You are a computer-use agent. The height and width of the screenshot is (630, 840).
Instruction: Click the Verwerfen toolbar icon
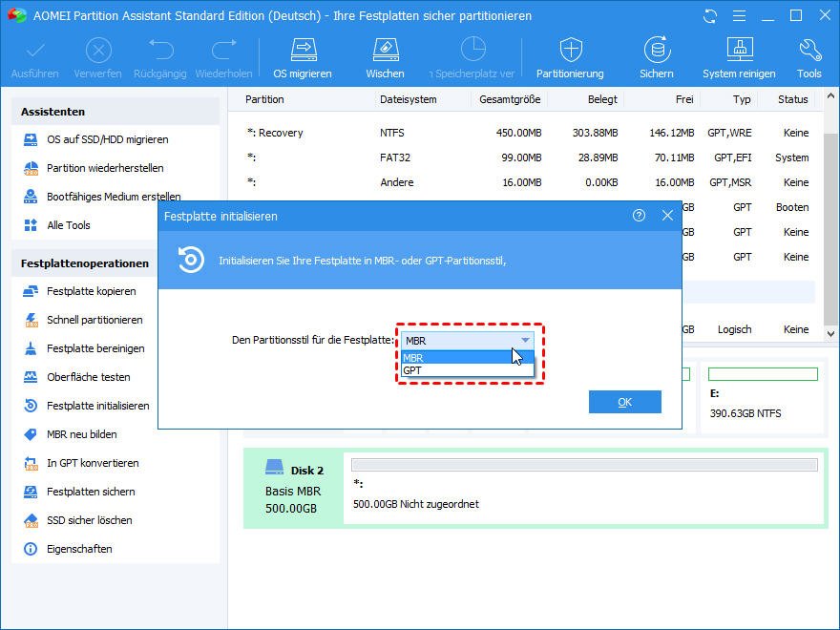pos(98,52)
